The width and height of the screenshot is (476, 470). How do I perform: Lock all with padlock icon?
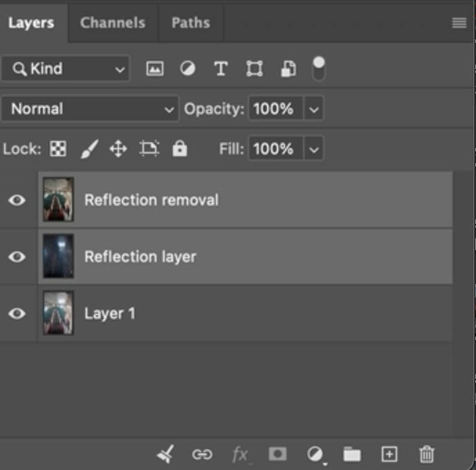point(180,148)
